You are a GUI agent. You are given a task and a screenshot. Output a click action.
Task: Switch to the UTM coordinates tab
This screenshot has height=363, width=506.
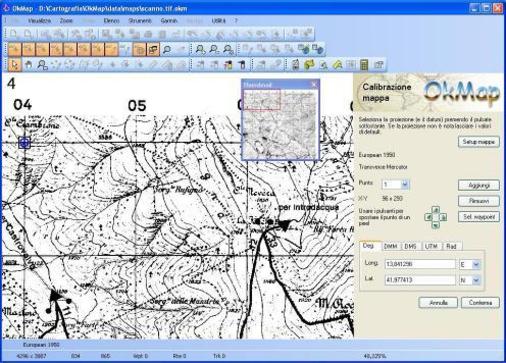click(x=431, y=246)
